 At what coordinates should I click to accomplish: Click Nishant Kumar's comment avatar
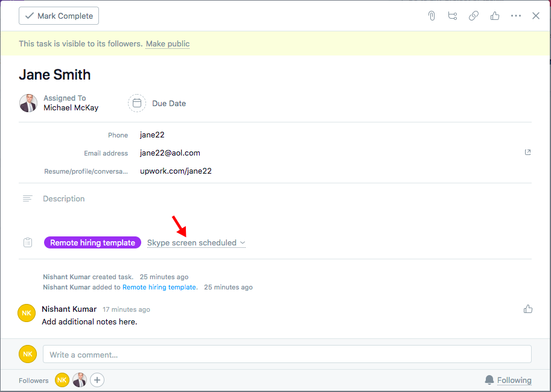[27, 313]
